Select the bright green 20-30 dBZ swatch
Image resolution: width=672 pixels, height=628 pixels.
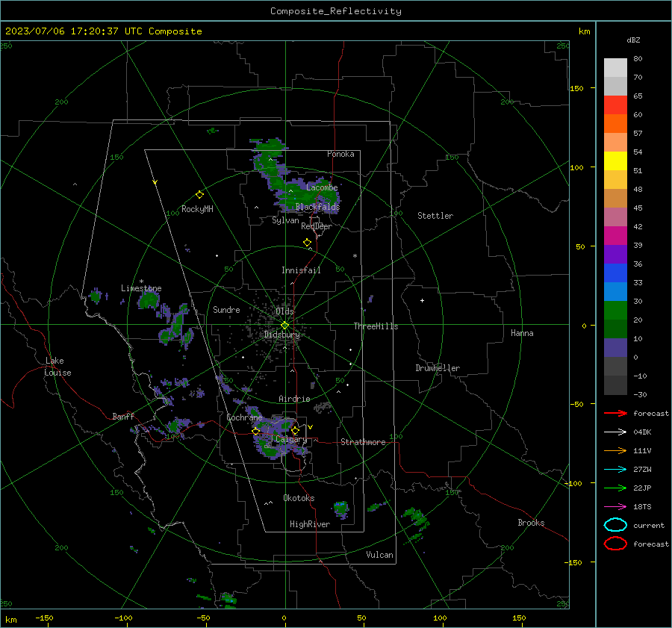pos(615,311)
